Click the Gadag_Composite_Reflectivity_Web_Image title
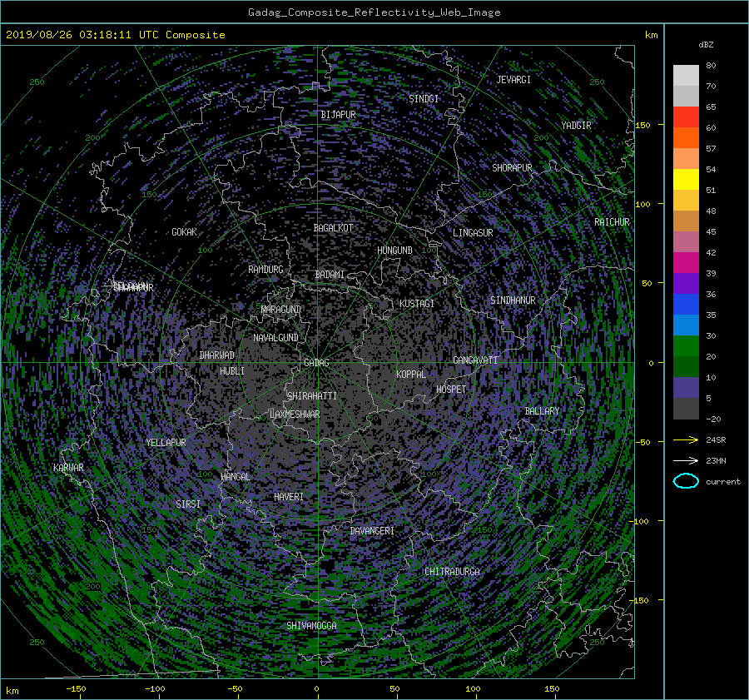 click(374, 12)
